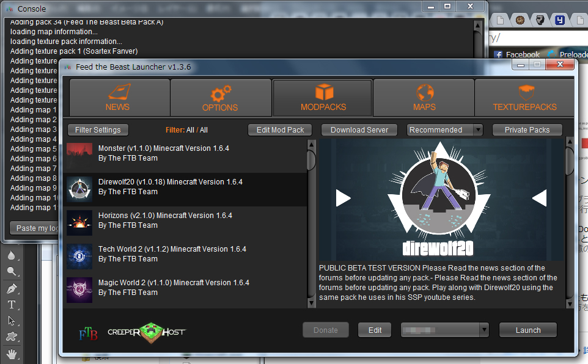Select the Custom Shape tool
This screenshot has height=364, width=588.
[x=11, y=337]
